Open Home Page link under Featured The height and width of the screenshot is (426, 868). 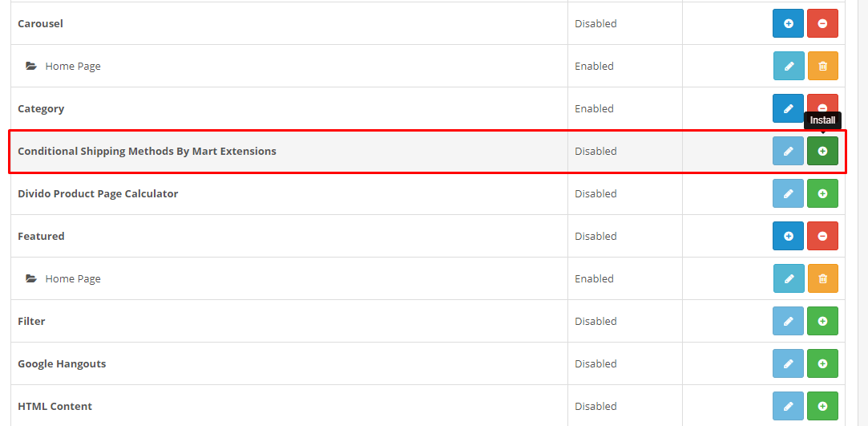[x=73, y=278]
